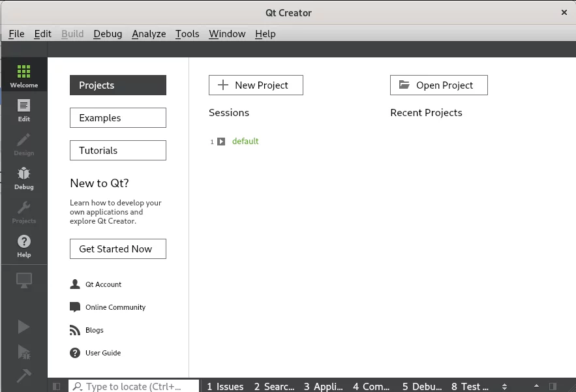This screenshot has height=392, width=576.
Task: Open the 8 Test Results pane
Action: [470, 387]
